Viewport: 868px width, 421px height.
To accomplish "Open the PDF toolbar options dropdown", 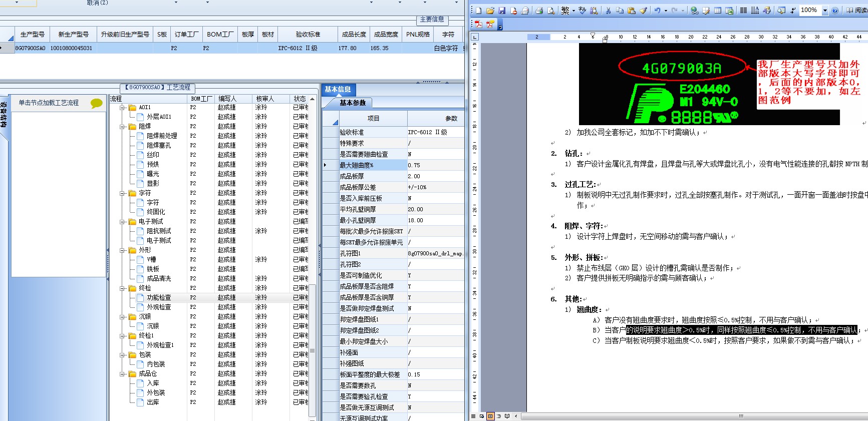I will [500, 25].
